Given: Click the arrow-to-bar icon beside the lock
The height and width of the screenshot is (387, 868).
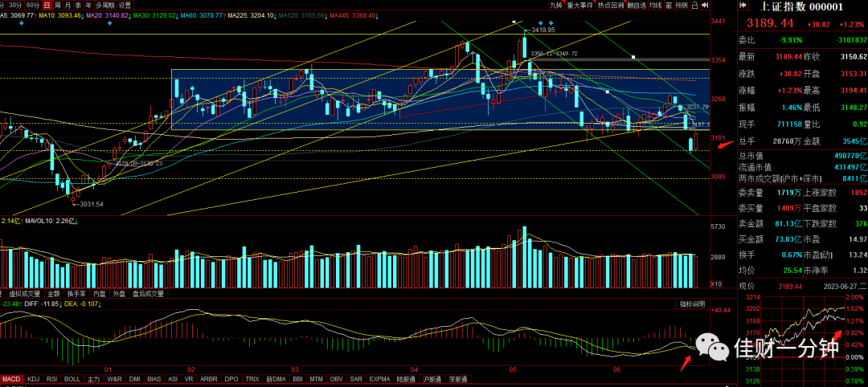Looking at the screenshot, I should [x=706, y=5].
